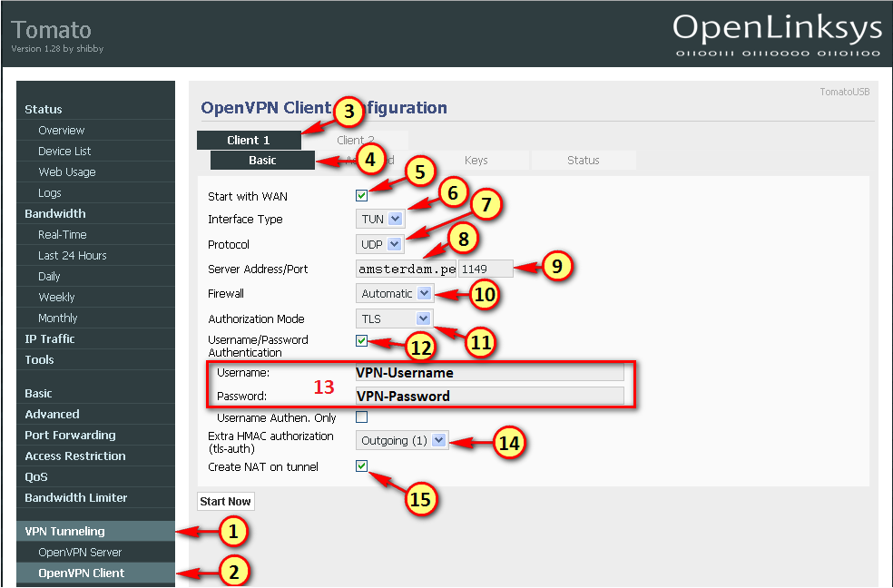This screenshot has height=588, width=893.
Task: Open VPN Tunneling in the sidebar
Action: click(95, 531)
